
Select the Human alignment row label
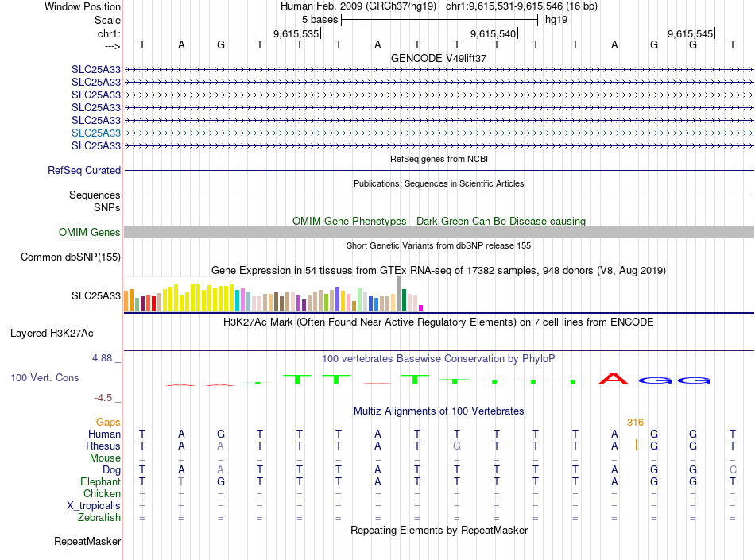[x=104, y=434]
